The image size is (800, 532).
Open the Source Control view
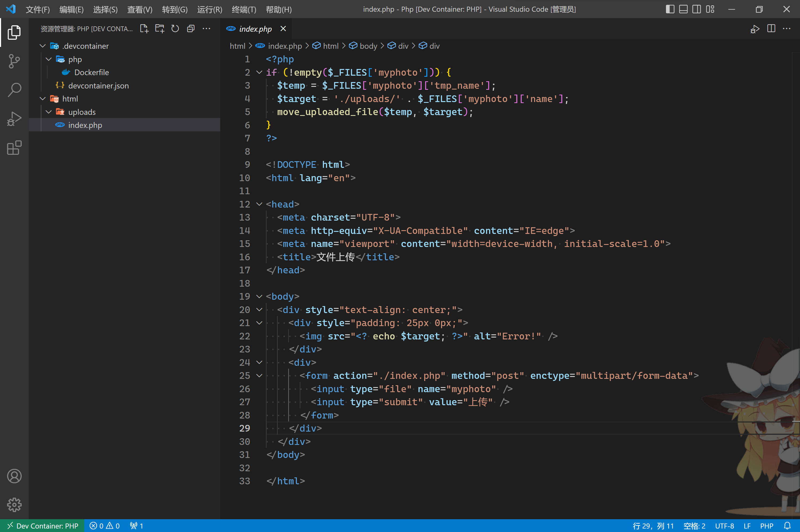[x=14, y=61]
